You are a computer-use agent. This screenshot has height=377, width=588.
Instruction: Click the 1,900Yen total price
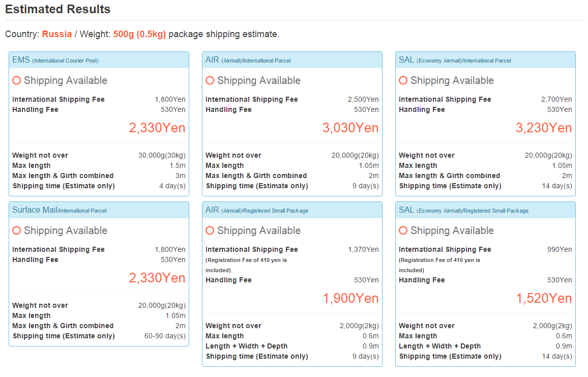(350, 298)
